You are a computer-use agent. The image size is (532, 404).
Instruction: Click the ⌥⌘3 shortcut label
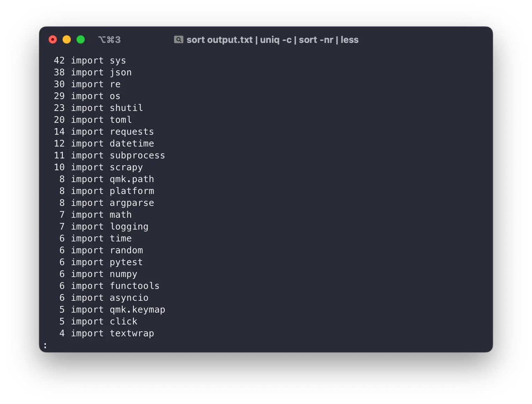[x=109, y=40]
